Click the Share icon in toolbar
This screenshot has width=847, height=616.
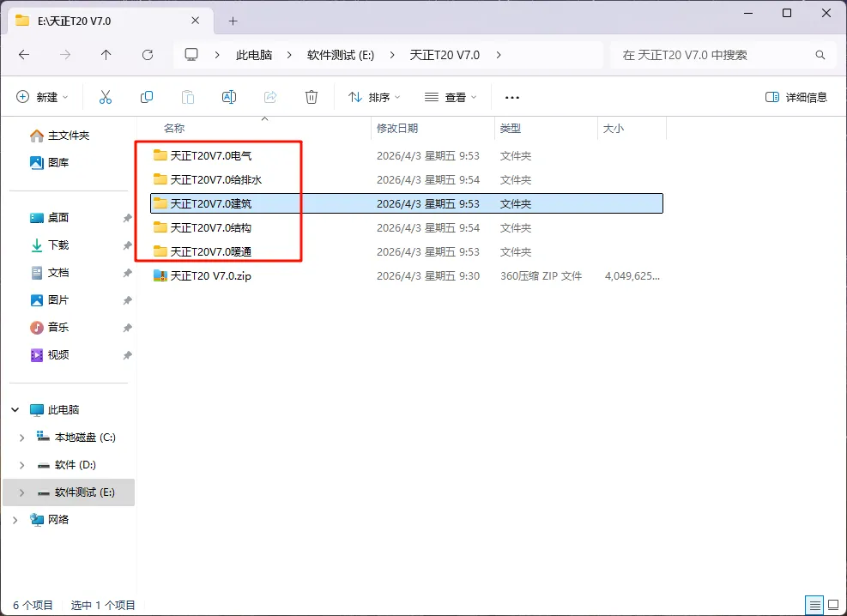(270, 97)
